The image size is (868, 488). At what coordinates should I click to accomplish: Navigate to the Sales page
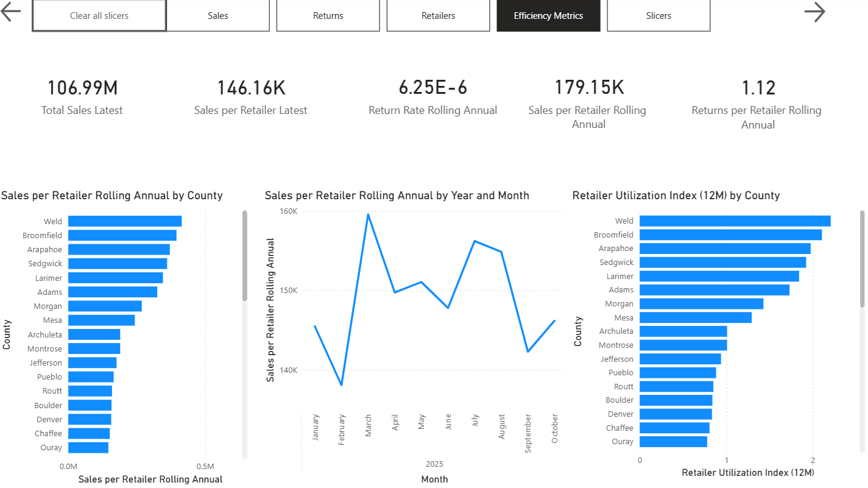(x=217, y=15)
